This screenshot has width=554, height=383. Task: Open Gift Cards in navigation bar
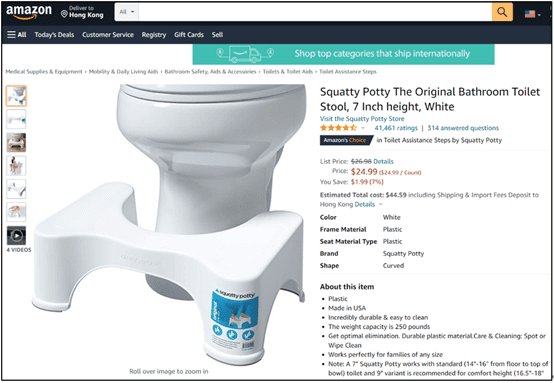189,35
